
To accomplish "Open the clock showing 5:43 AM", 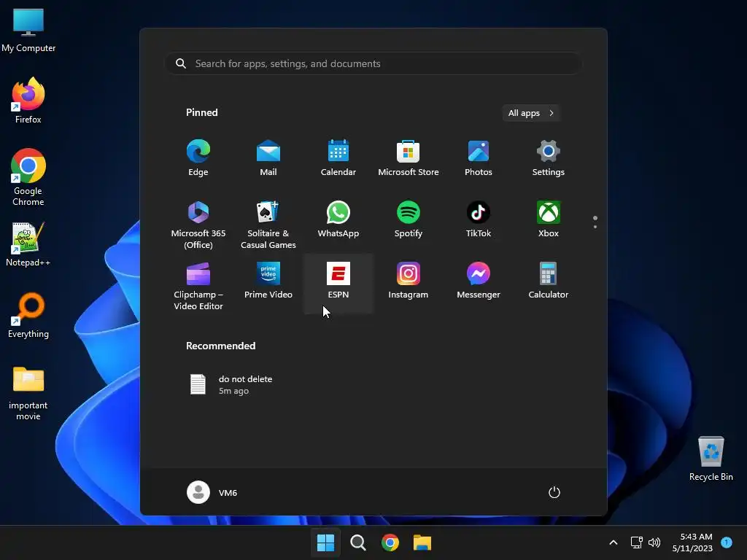I will tap(692, 542).
